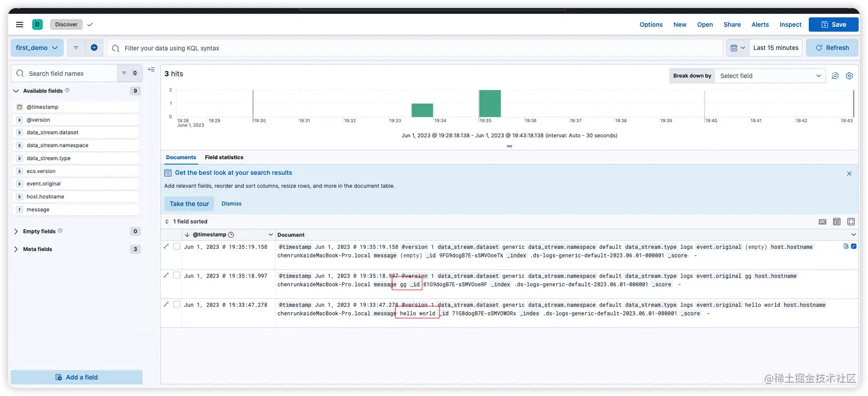Open the Document column header chevron
868x396 pixels.
pyautogui.click(x=853, y=235)
